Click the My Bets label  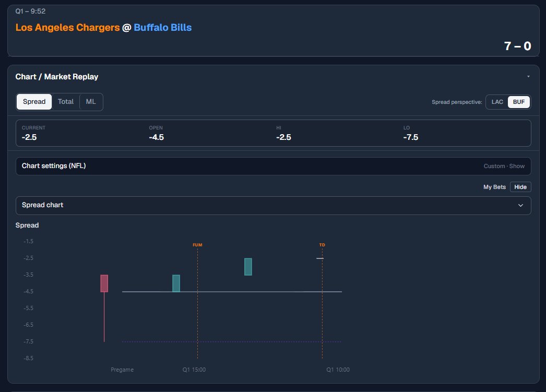494,187
